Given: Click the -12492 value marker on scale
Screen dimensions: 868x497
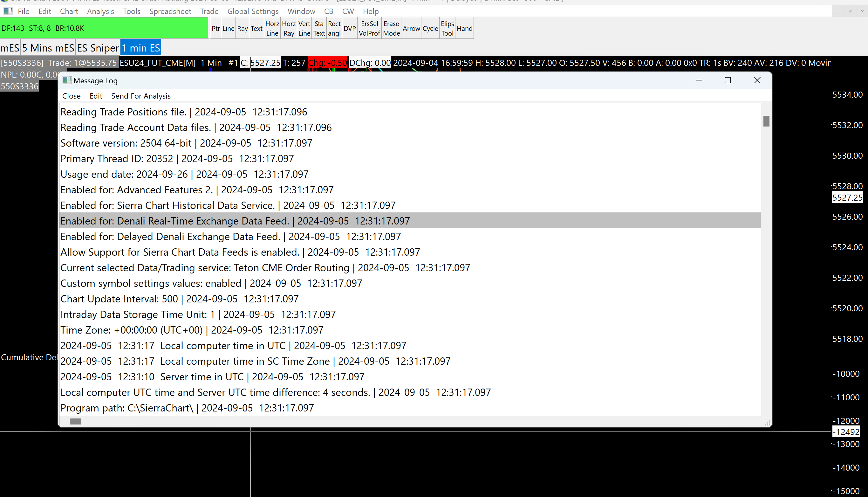Looking at the screenshot, I should pos(846,432).
